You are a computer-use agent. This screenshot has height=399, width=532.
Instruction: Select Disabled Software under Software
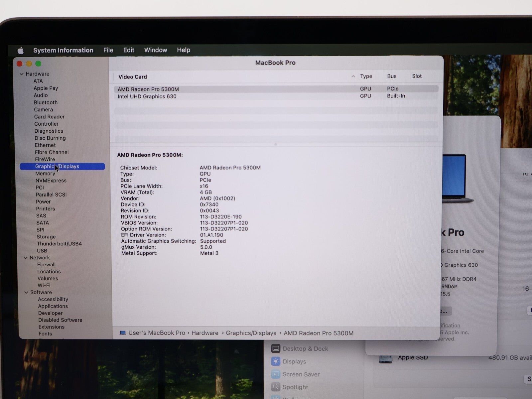point(60,320)
